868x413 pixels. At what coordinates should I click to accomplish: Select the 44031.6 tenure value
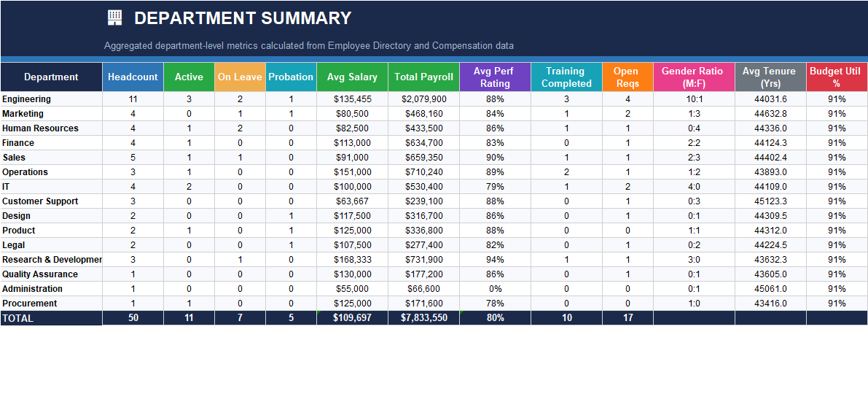coord(770,99)
